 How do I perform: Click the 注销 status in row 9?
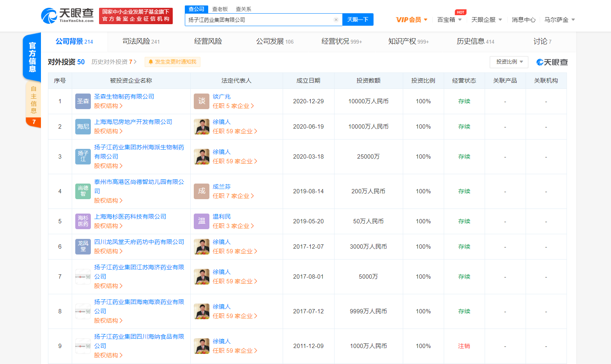(x=464, y=346)
